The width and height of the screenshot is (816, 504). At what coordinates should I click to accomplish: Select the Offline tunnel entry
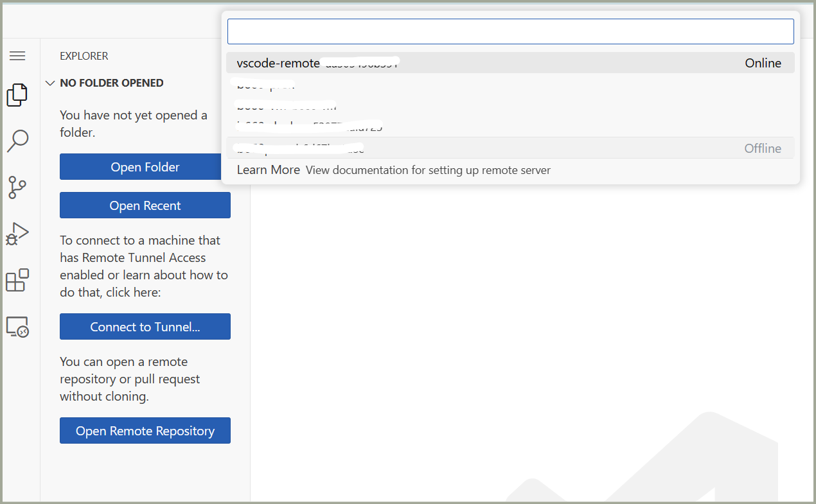coord(511,148)
